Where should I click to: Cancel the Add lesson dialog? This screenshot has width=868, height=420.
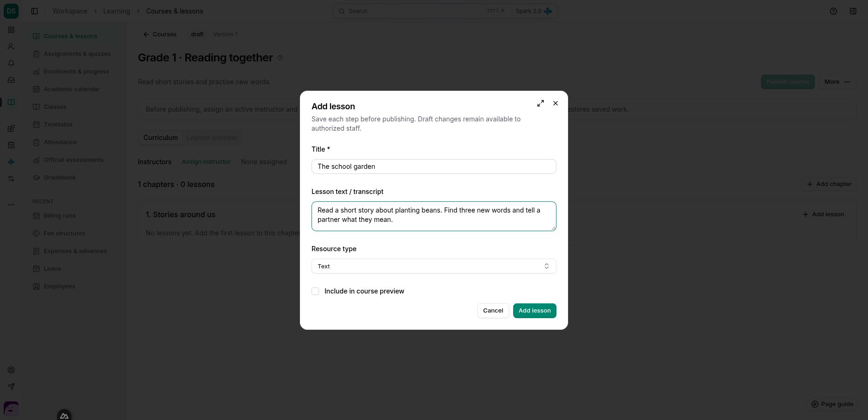tap(493, 311)
